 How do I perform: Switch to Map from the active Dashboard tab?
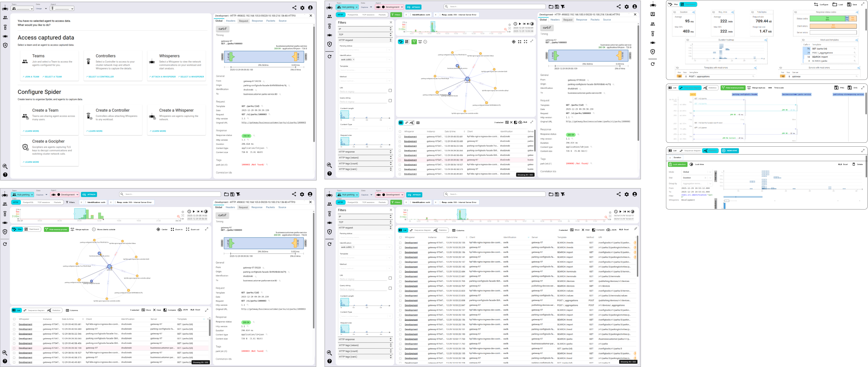coord(674,4)
